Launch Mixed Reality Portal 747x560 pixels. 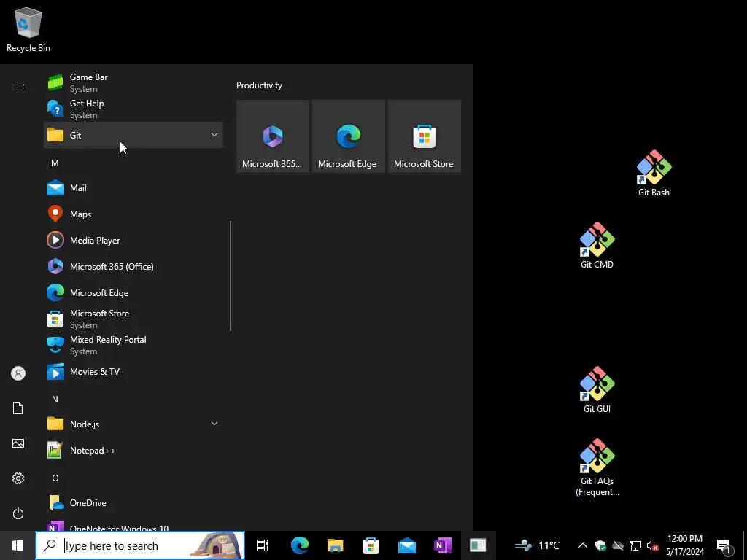133,345
